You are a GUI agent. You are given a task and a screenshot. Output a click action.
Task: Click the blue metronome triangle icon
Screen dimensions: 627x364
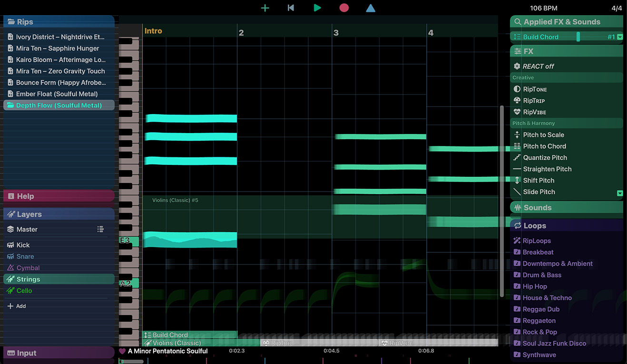pos(371,8)
